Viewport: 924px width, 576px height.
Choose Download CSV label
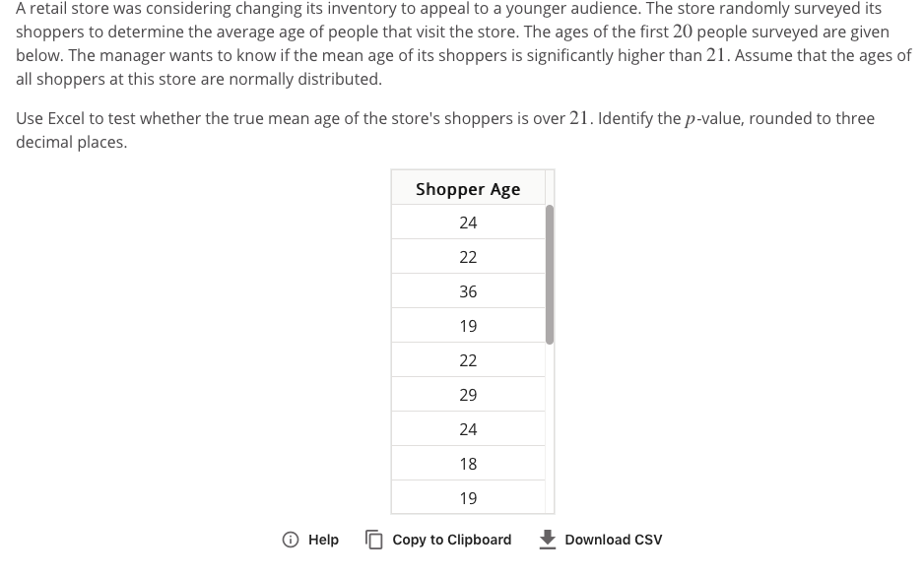[x=614, y=540]
